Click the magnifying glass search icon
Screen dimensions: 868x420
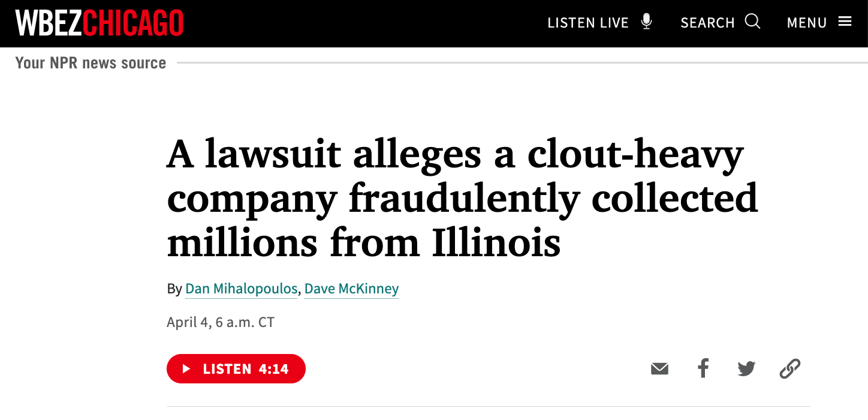tap(753, 22)
